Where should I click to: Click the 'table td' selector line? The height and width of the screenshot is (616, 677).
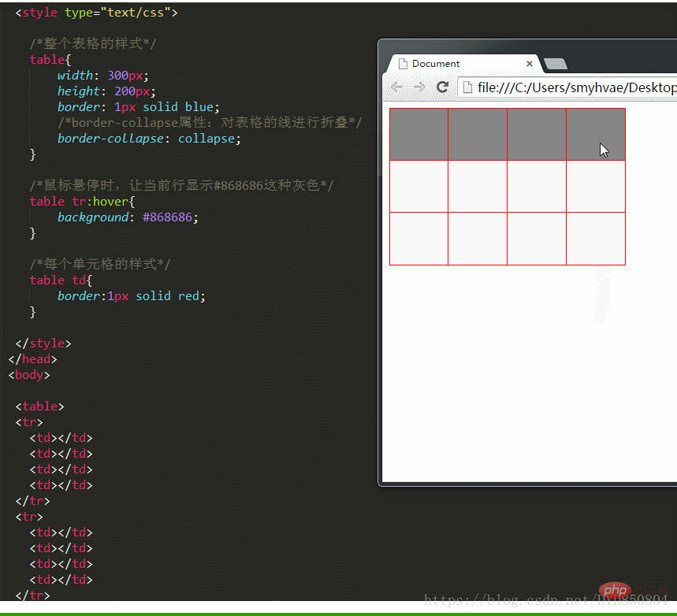(x=61, y=280)
